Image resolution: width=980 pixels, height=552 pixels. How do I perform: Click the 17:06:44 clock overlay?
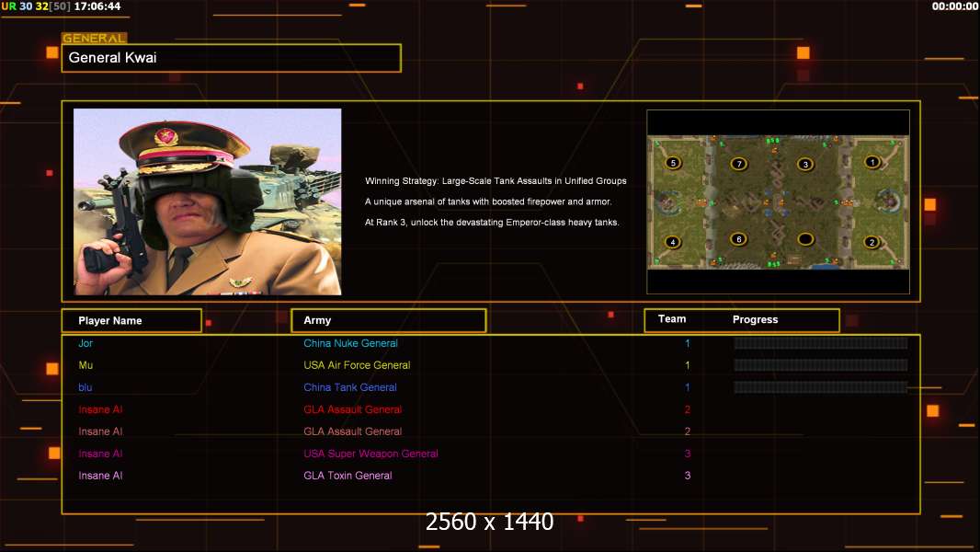[x=97, y=6]
